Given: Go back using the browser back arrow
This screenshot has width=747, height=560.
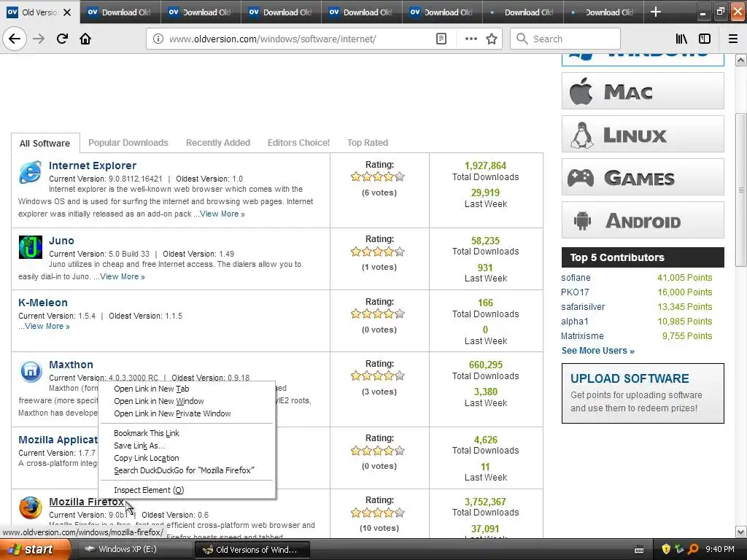Looking at the screenshot, I should pyautogui.click(x=15, y=39).
